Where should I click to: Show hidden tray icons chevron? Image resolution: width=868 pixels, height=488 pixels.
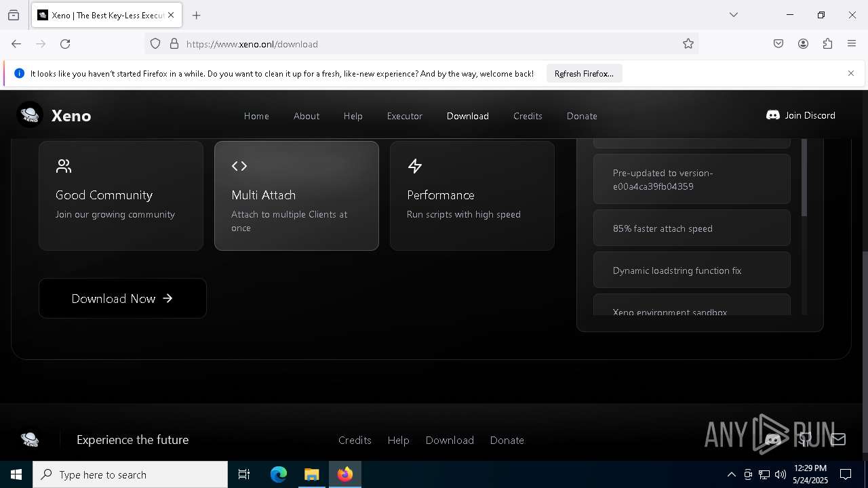click(731, 474)
